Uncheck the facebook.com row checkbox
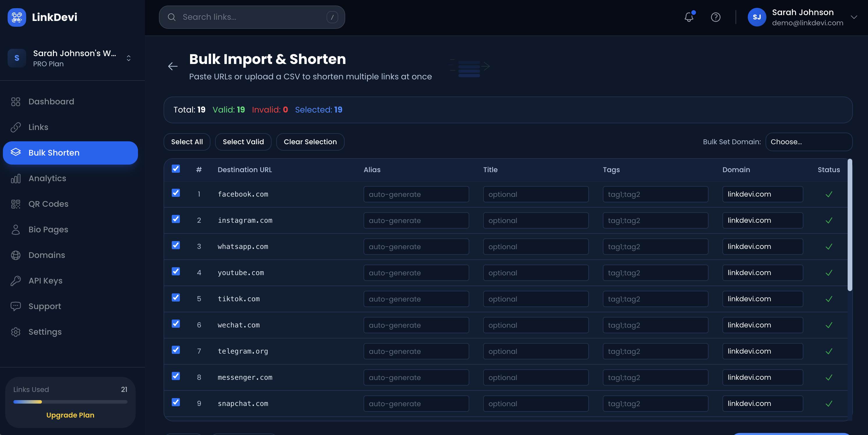Image resolution: width=868 pixels, height=435 pixels. coord(176,193)
